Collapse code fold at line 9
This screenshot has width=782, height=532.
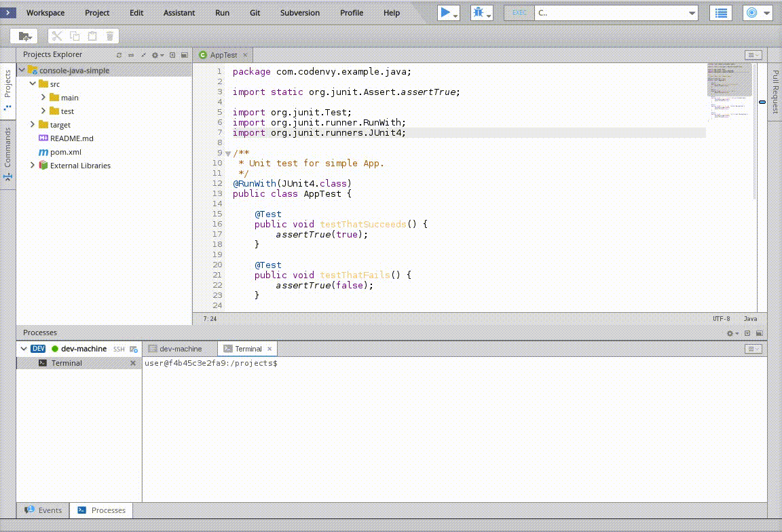(228, 153)
